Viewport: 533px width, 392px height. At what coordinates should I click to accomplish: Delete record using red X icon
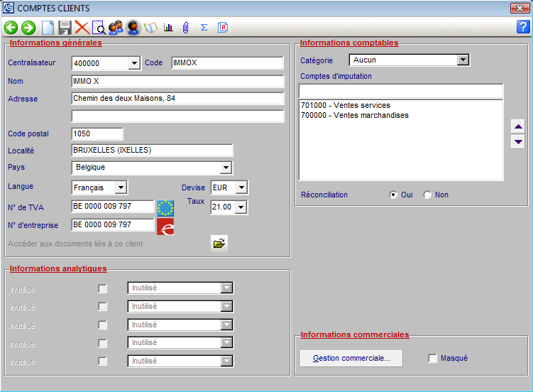tap(82, 28)
